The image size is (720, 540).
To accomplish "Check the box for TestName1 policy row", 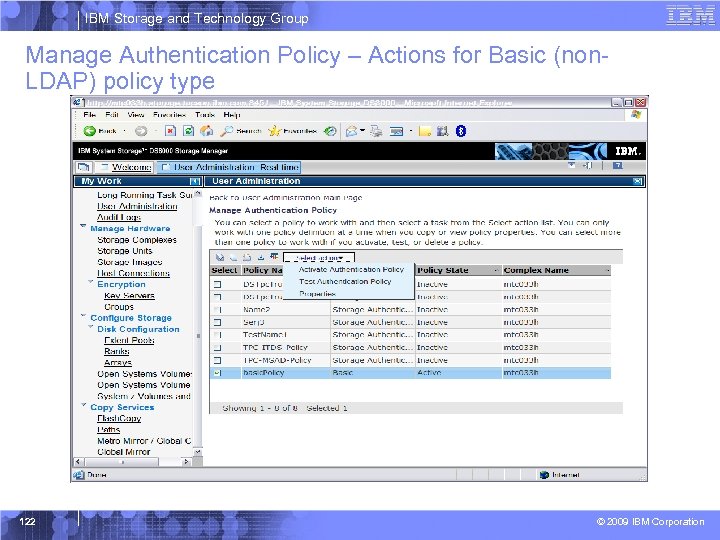I will click(x=218, y=335).
